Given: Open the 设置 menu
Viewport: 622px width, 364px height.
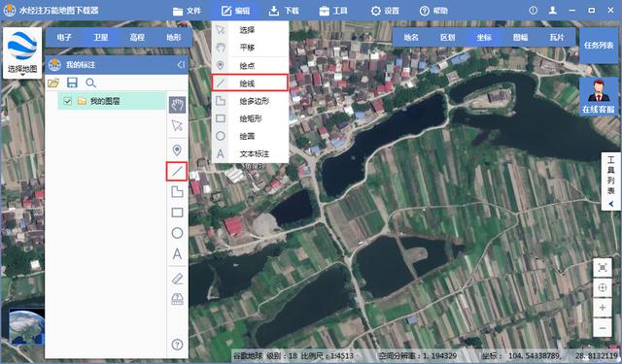Looking at the screenshot, I should 385,11.
